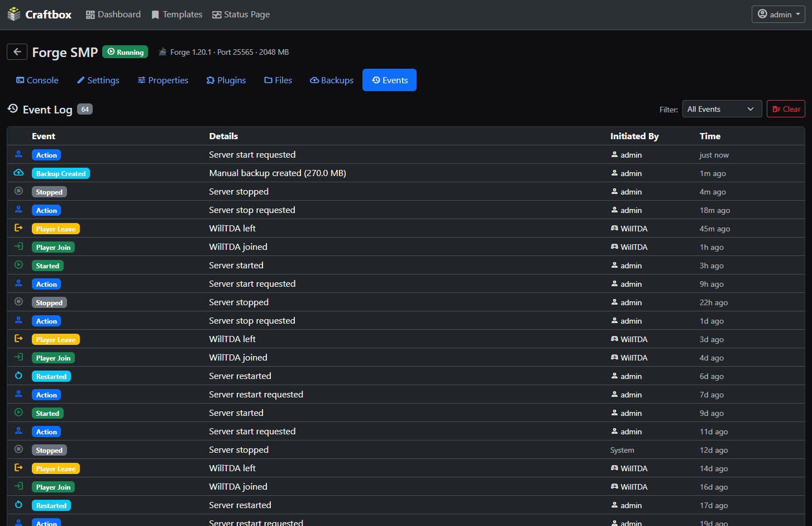Click the 'Initiated By' column header

click(634, 136)
